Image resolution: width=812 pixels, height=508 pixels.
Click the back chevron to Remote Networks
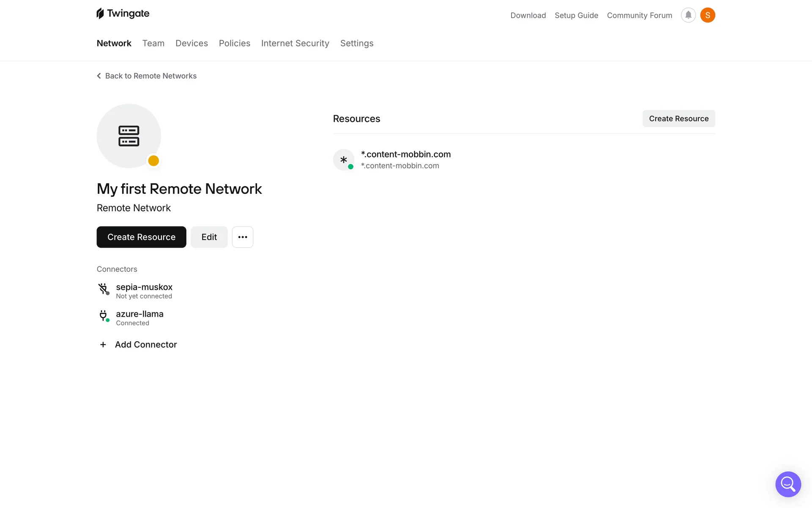[x=99, y=76]
